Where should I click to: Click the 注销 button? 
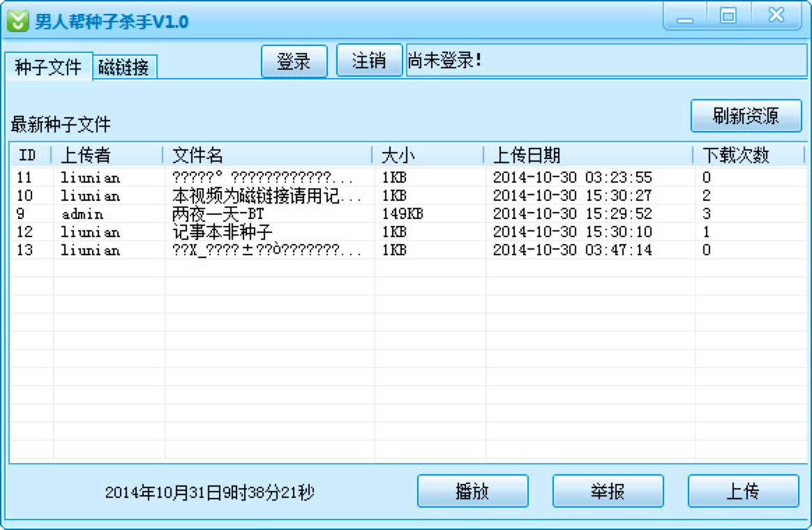(369, 61)
